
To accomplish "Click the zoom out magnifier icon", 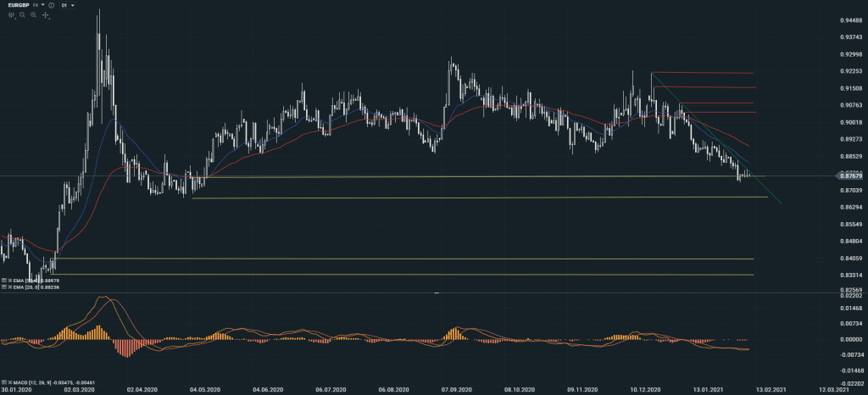I will [22, 15].
